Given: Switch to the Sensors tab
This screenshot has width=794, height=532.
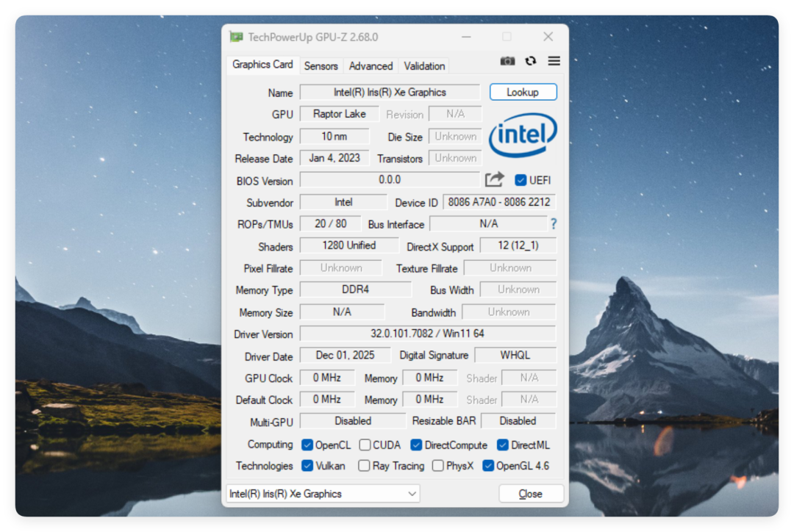Looking at the screenshot, I should coord(321,66).
